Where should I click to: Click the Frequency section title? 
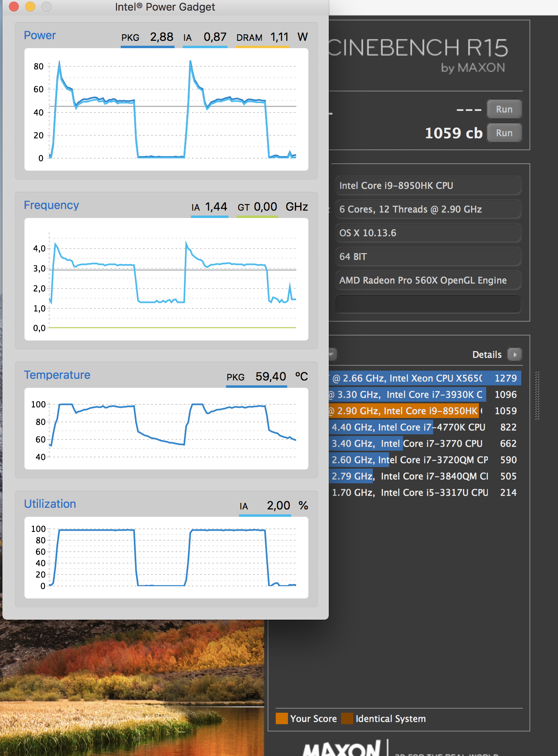click(51, 205)
